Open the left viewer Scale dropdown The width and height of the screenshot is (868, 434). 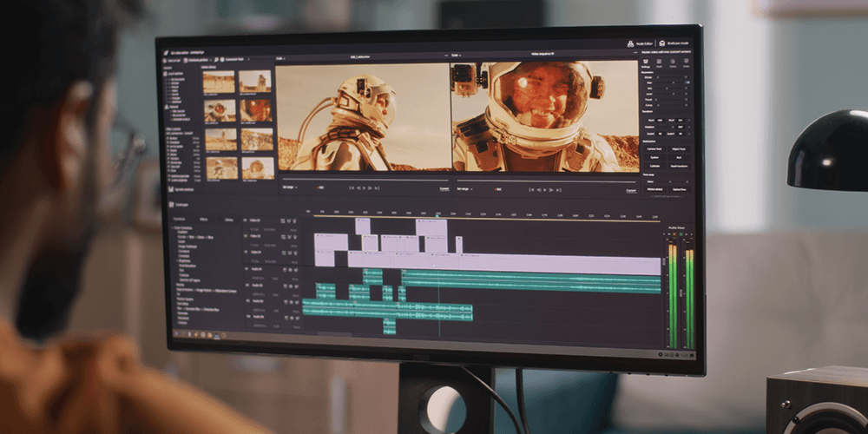[x=280, y=59]
